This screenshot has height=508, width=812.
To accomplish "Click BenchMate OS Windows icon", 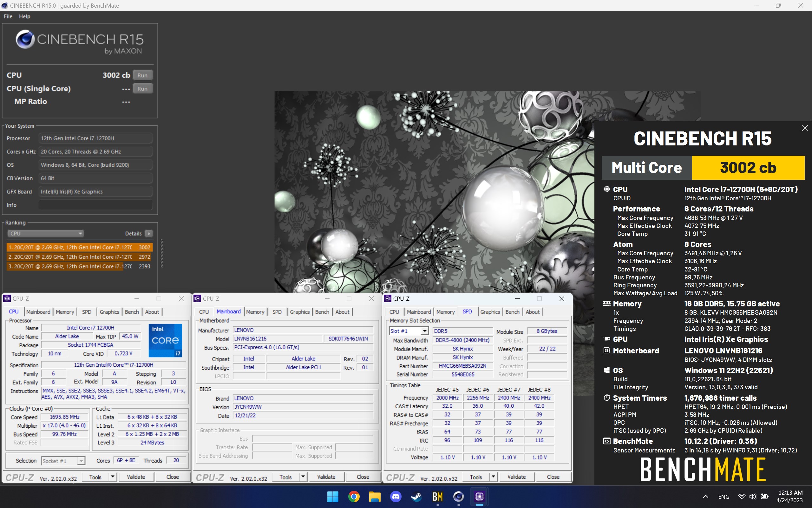I will pos(607,370).
